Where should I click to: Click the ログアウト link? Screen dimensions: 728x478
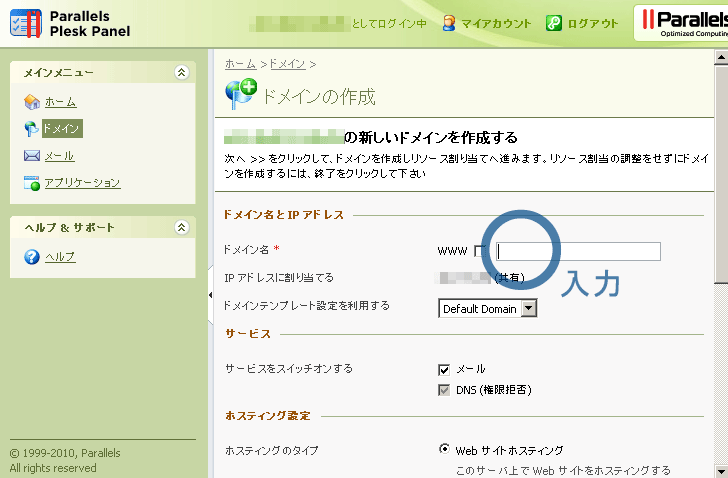point(593,23)
